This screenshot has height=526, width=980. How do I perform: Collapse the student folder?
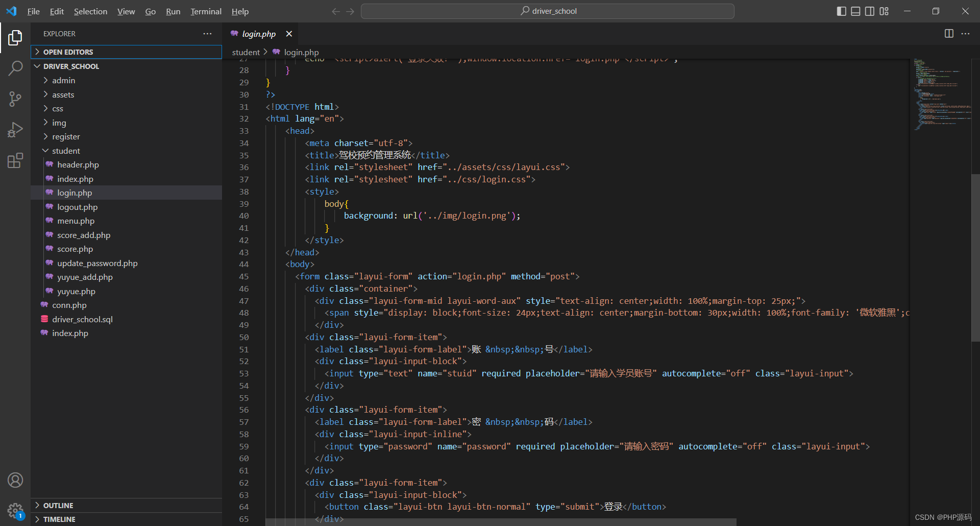pyautogui.click(x=126, y=151)
